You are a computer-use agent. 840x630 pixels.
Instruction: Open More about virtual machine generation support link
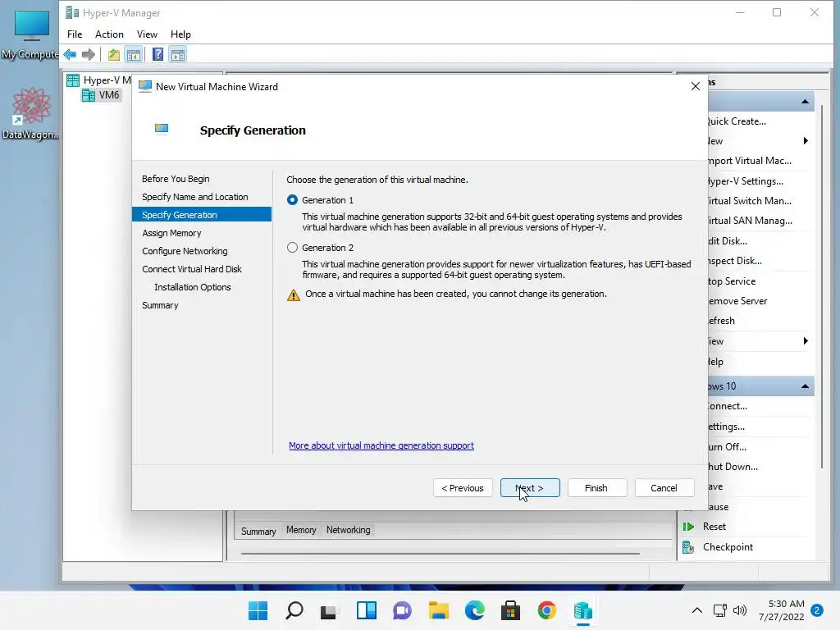(x=381, y=445)
